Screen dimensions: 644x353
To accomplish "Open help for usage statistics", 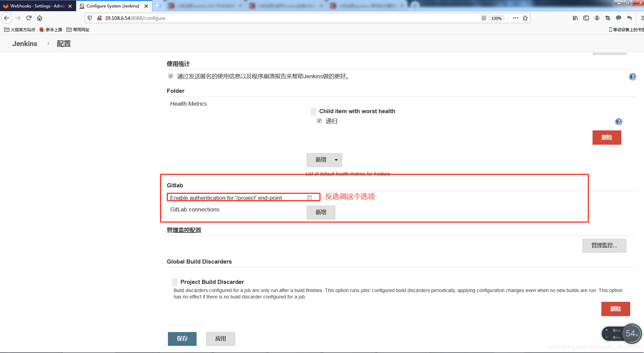I will (632, 77).
